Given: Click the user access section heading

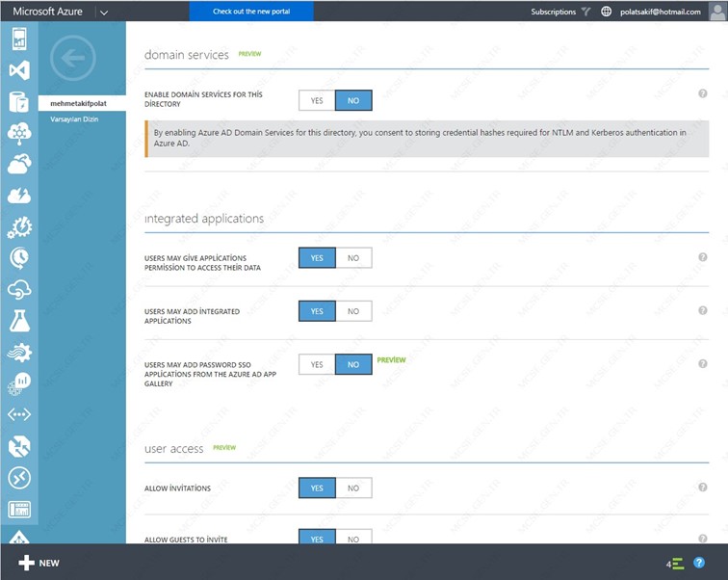Looking at the screenshot, I should (173, 449).
